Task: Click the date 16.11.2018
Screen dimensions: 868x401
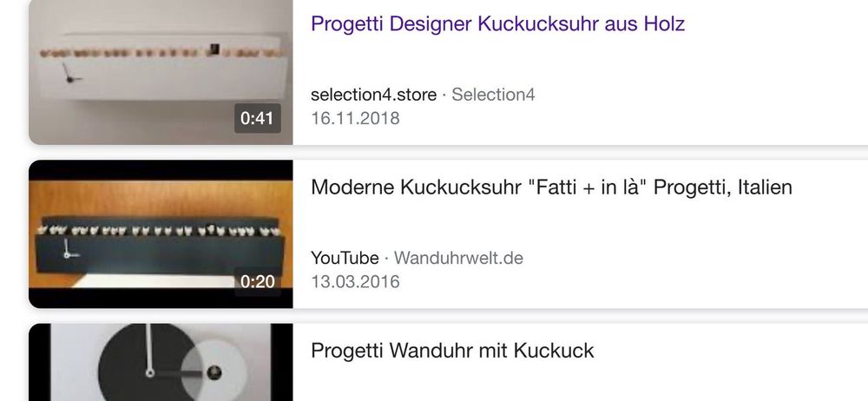Action: click(355, 119)
